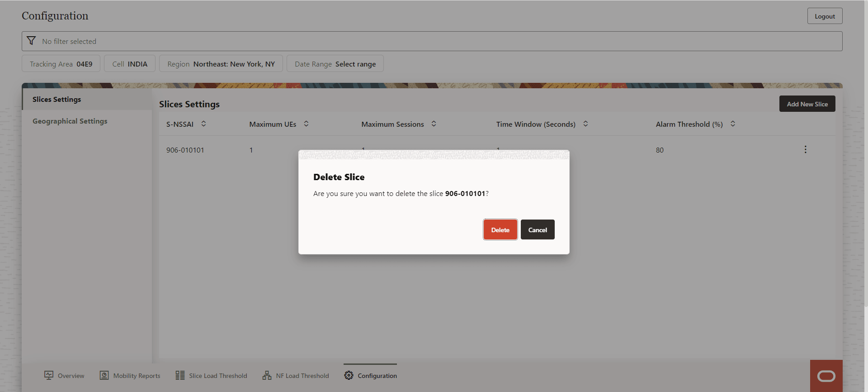Open the Overview tab
Screen dimensions: 868x392
(64, 376)
